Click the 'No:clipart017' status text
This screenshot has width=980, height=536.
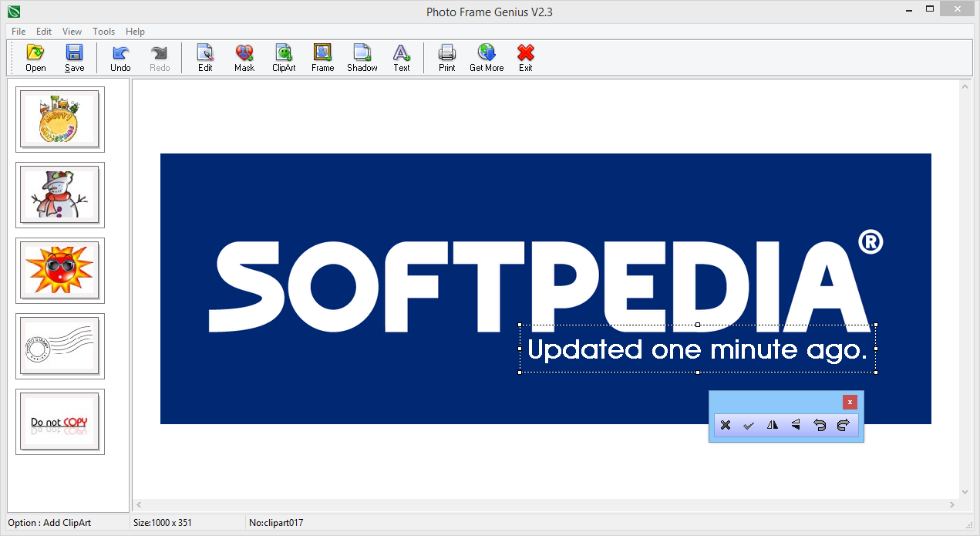coord(276,523)
